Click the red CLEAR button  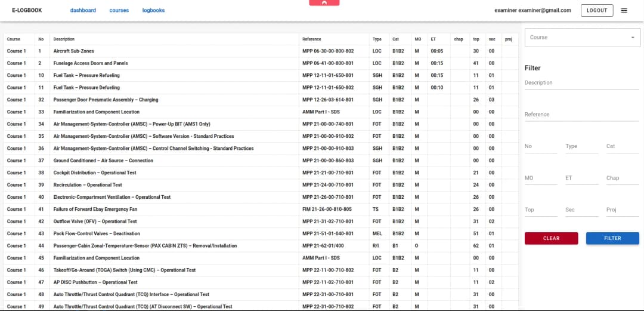pos(551,238)
